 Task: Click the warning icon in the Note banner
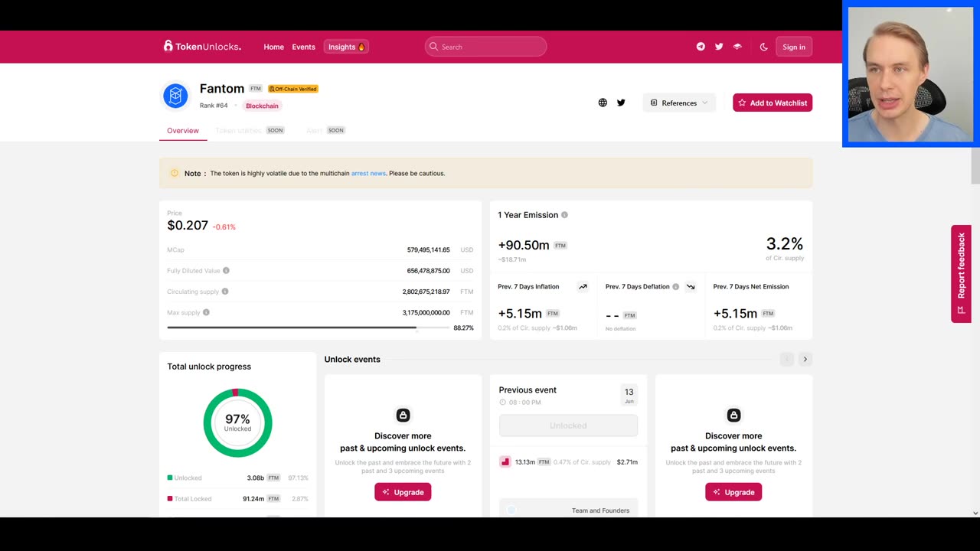click(175, 173)
